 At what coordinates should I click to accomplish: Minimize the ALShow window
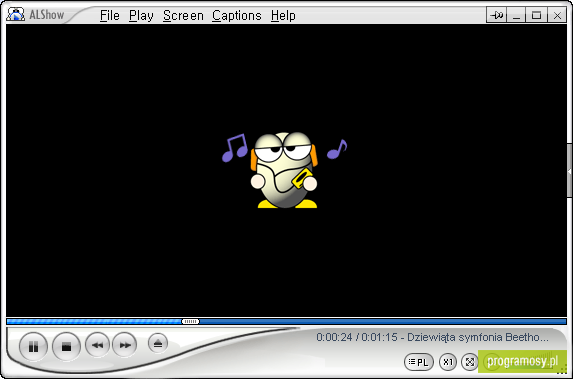tap(516, 15)
